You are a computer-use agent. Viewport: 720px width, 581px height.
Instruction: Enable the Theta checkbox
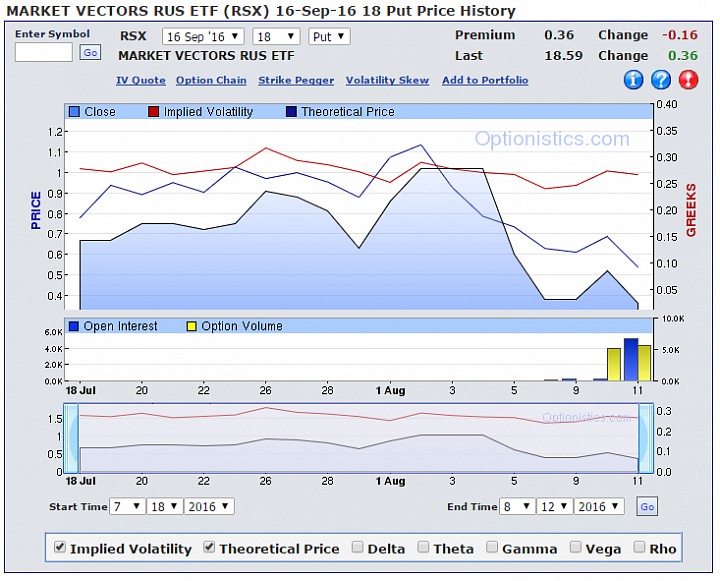(423, 547)
